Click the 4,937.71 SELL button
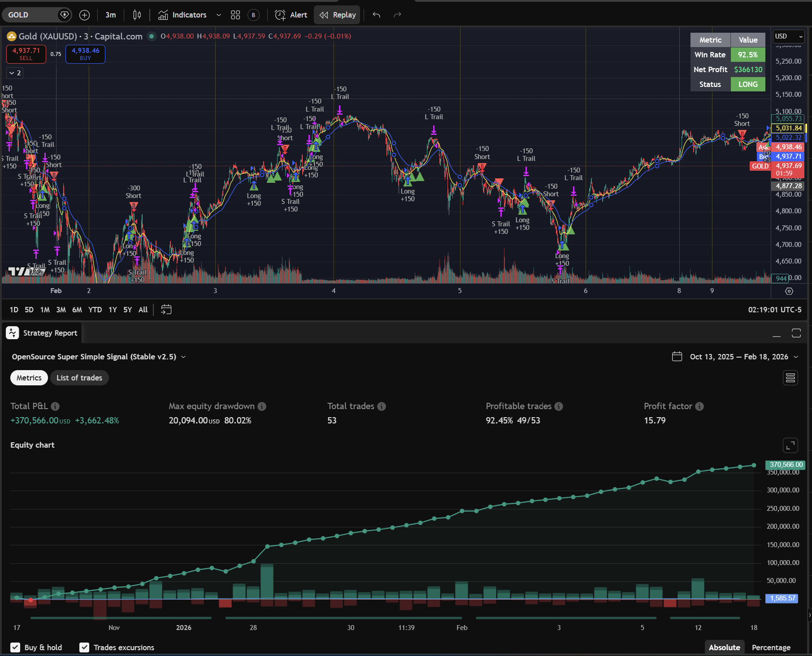Viewport: 812px width, 656px height. coord(26,54)
